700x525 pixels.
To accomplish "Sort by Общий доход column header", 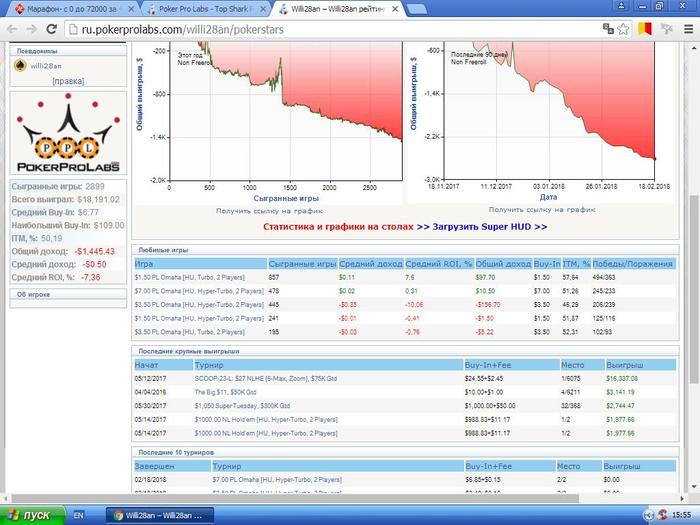I will coord(503,264).
